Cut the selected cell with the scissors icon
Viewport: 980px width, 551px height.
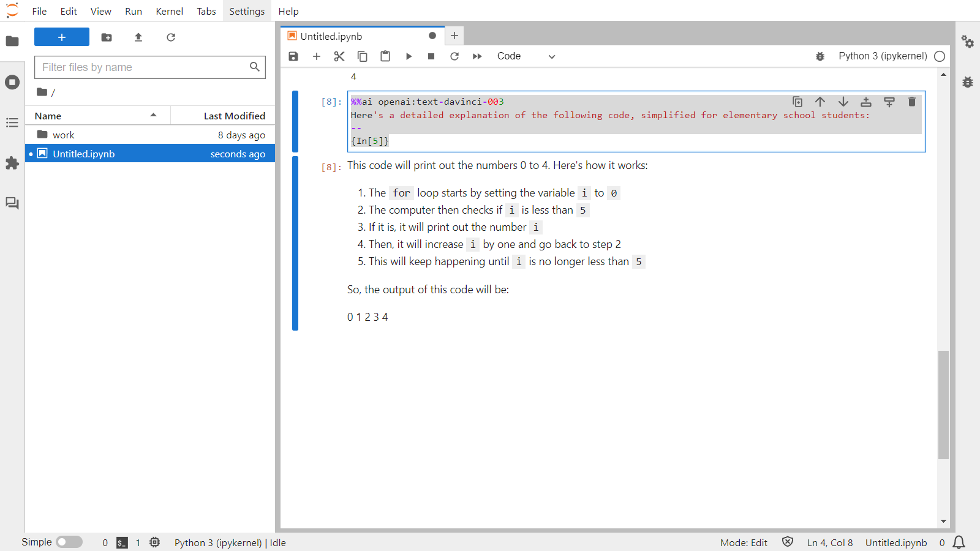339,56
